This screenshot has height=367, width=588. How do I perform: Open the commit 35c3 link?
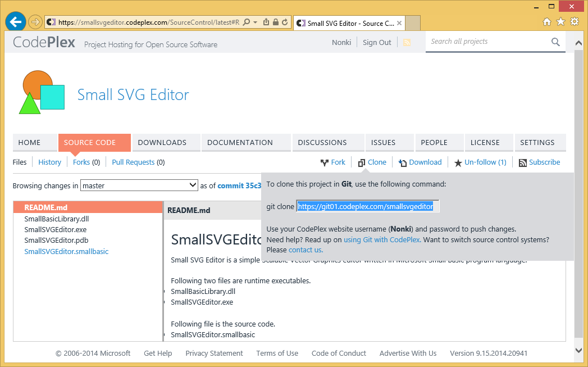coord(239,185)
